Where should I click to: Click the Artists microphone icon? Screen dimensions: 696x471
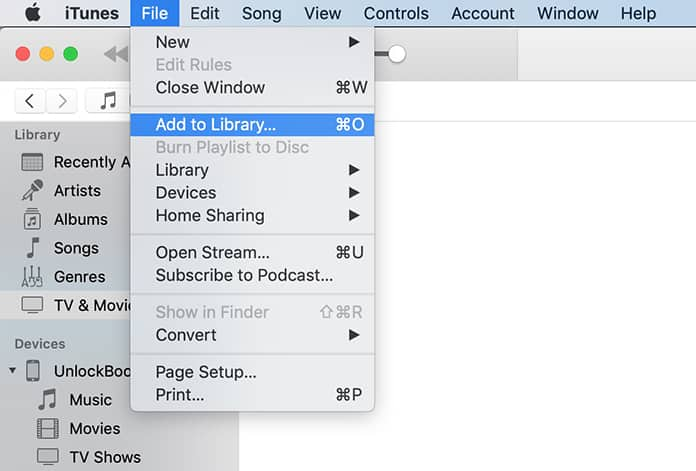point(33,190)
